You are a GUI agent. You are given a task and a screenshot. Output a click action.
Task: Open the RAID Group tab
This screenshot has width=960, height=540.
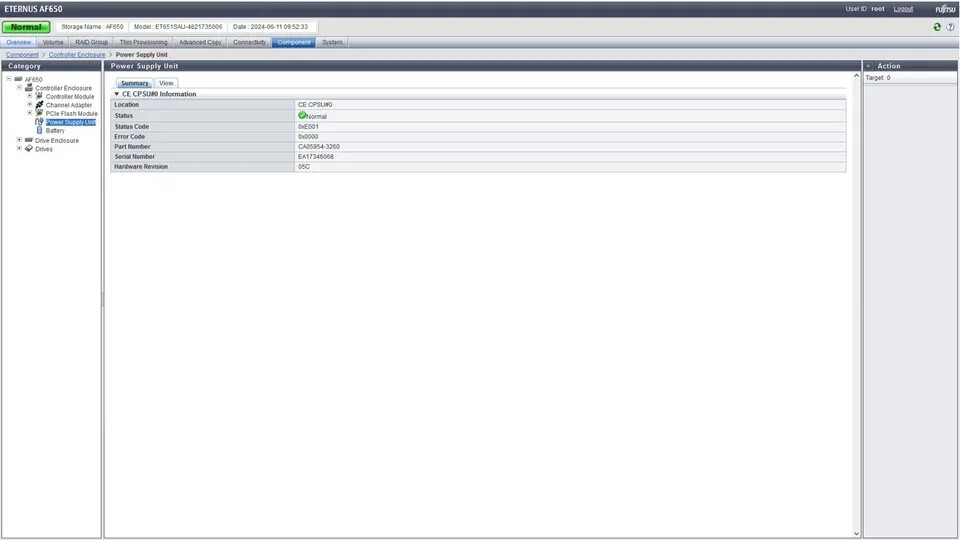click(x=91, y=42)
